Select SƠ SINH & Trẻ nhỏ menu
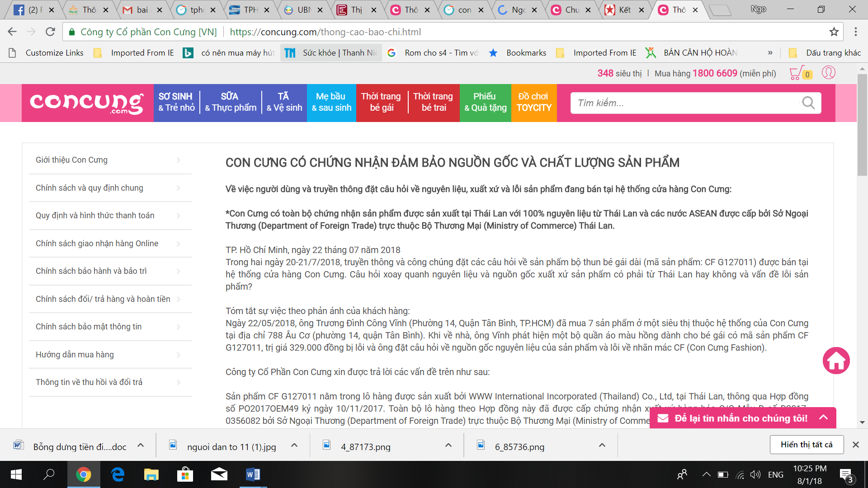This screenshot has height=488, width=868. (x=176, y=102)
